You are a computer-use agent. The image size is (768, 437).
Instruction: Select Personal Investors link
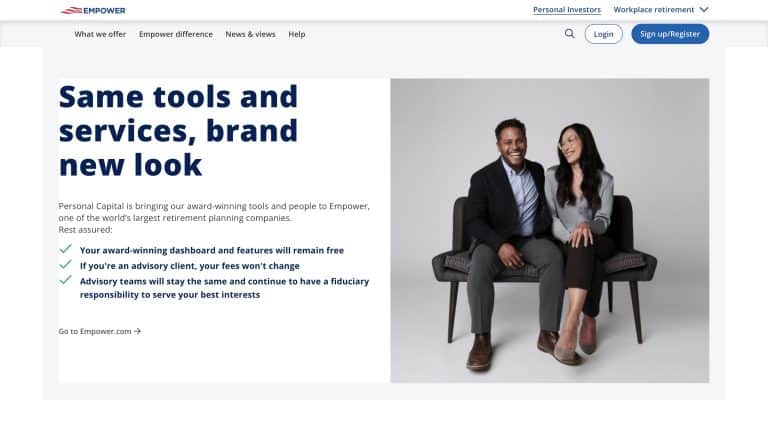click(567, 10)
